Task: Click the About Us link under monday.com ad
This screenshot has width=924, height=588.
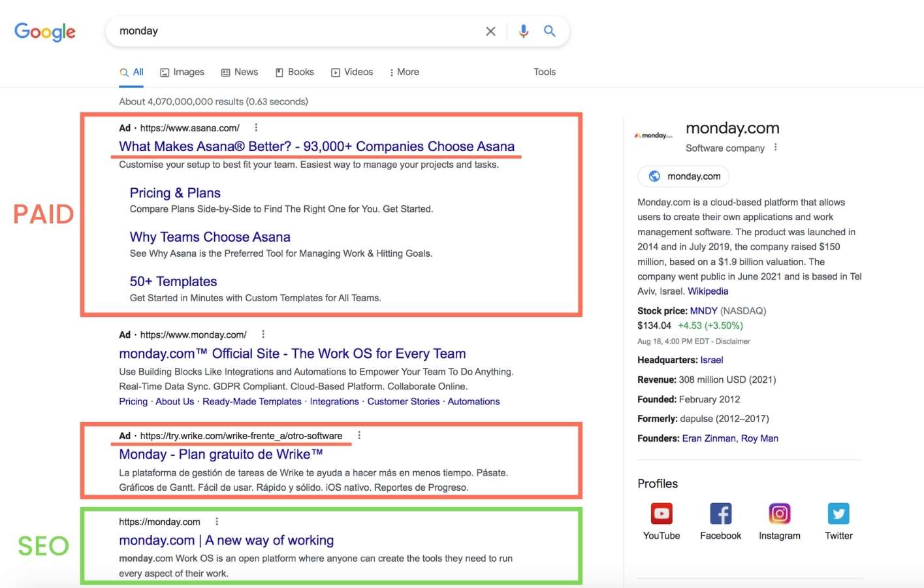Action: [174, 401]
